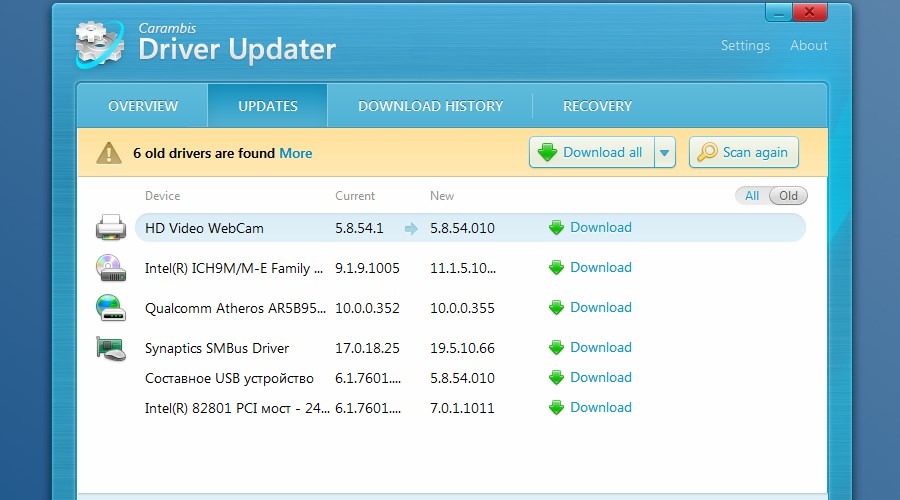This screenshot has height=500, width=900.
Task: Select the Qualcomm Atheros AR5B95 device name
Action: point(235,308)
